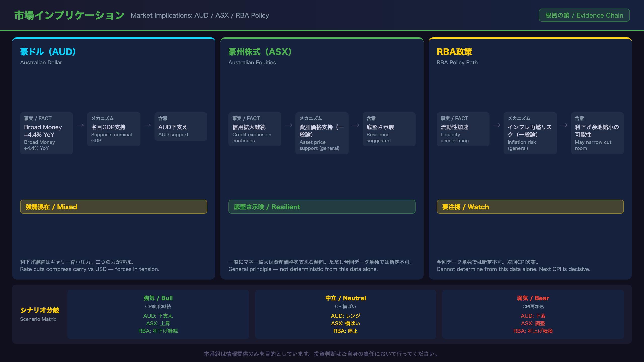Click arrow between 信用拡大継続 and 資産価格支持
Viewport: 644px width, 362px height.
click(289, 125)
